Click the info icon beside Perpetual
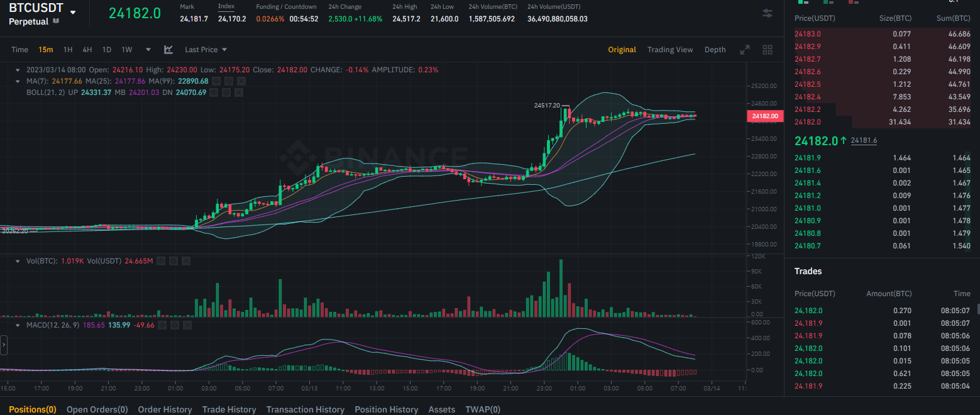This screenshot has width=980, height=415. click(x=56, y=21)
